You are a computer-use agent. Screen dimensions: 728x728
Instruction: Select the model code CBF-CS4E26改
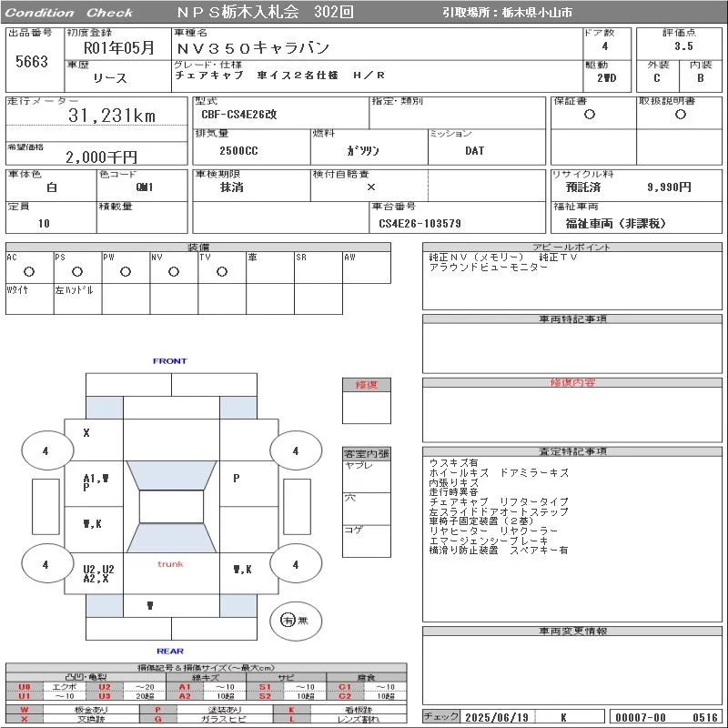(239, 115)
